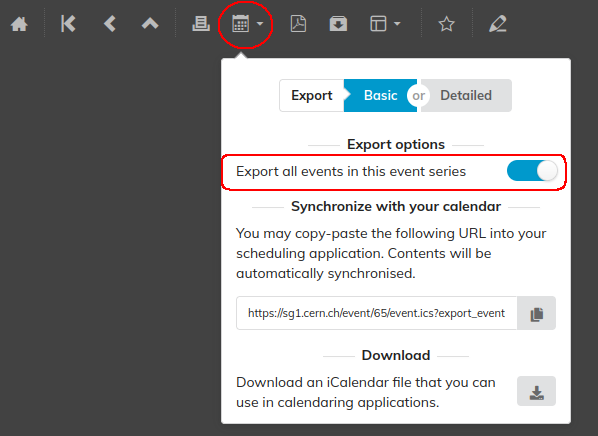Click the Export label segment
This screenshot has width=598, height=436.
point(312,95)
